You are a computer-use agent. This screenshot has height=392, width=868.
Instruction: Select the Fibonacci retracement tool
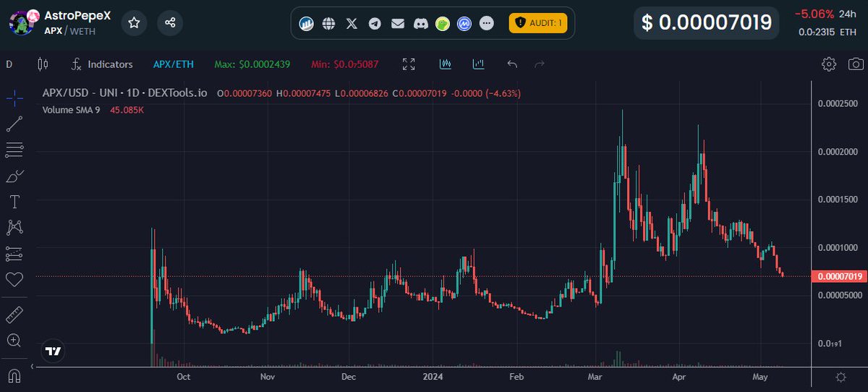[x=14, y=150]
